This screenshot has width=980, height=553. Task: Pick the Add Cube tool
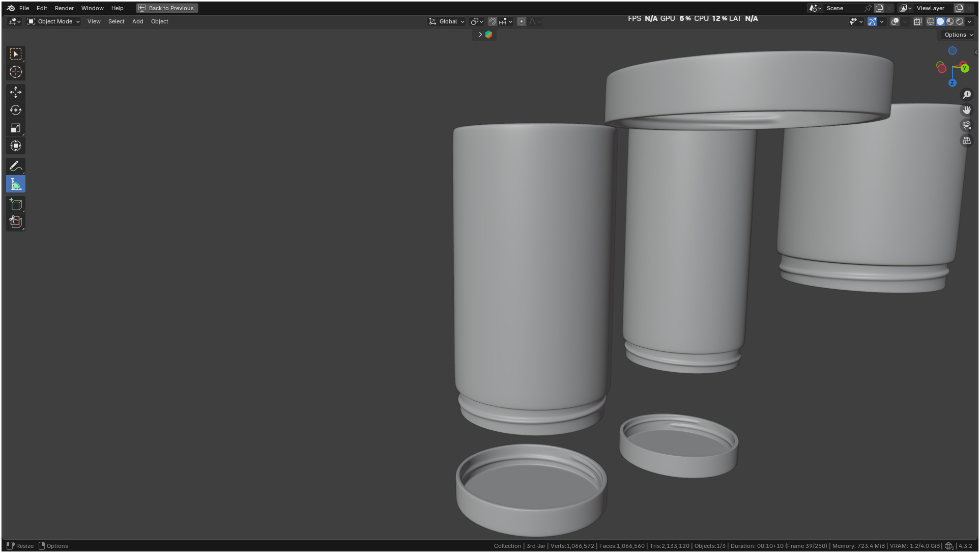(16, 204)
